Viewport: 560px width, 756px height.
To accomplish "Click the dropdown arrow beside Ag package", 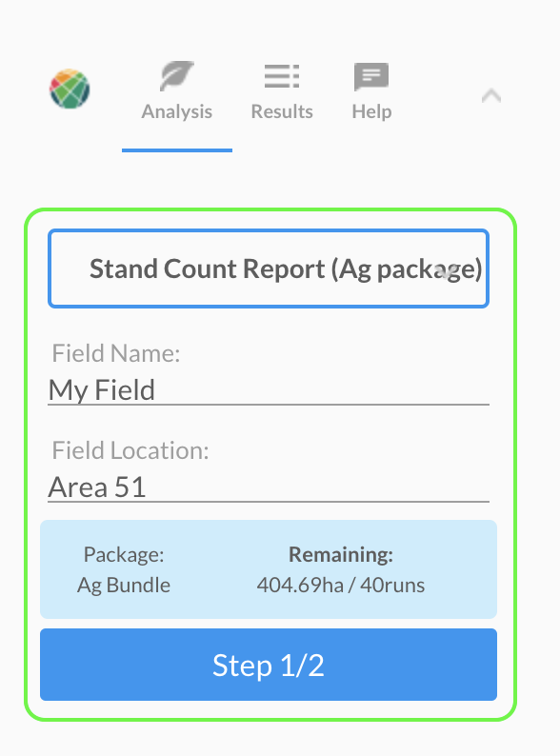I will (446, 271).
